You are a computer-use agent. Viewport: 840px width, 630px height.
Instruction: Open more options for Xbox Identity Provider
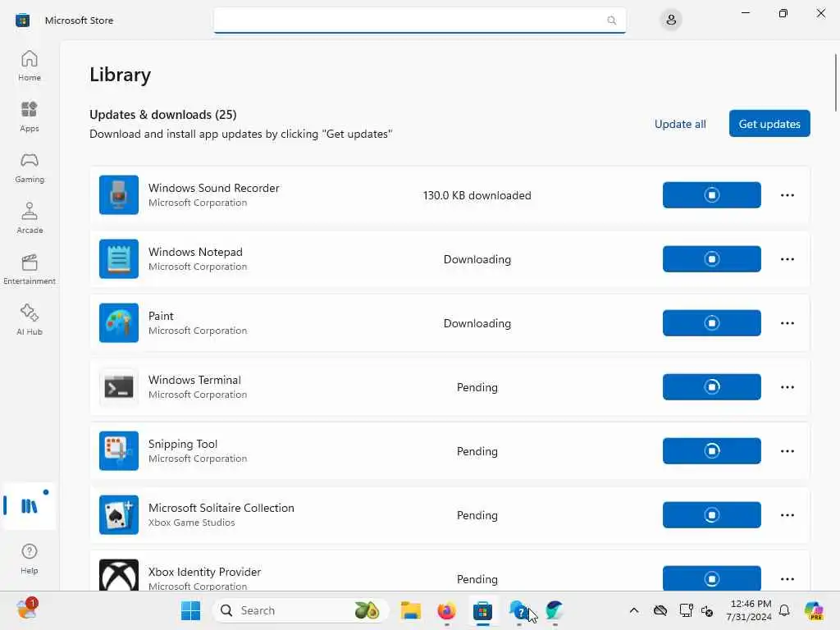(787, 578)
